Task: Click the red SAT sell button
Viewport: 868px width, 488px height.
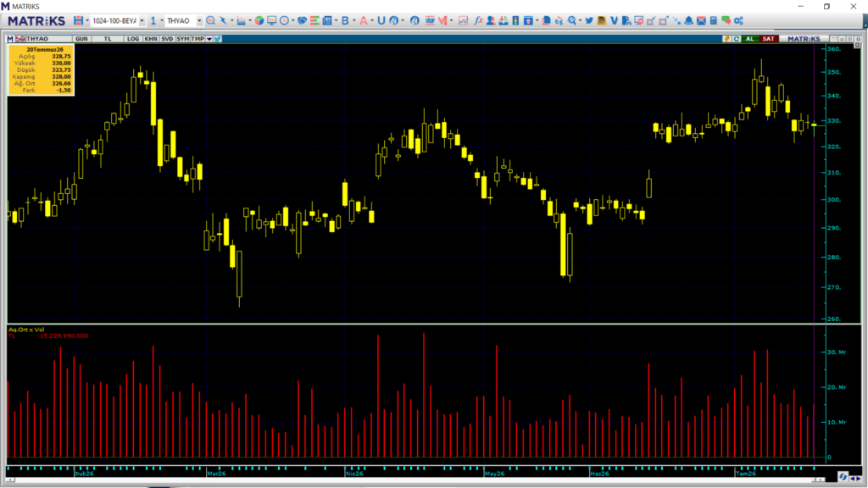Action: 768,39
